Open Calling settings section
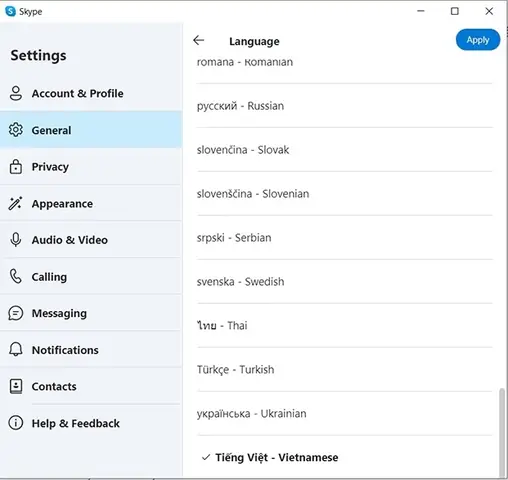This screenshot has width=508, height=480. click(x=91, y=276)
